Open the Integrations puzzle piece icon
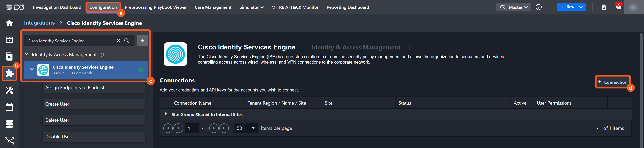 coord(9,73)
